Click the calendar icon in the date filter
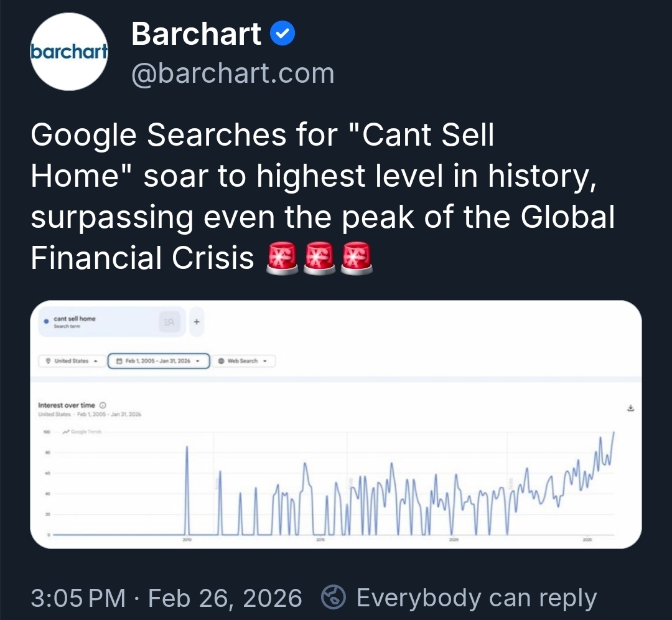 click(x=119, y=361)
